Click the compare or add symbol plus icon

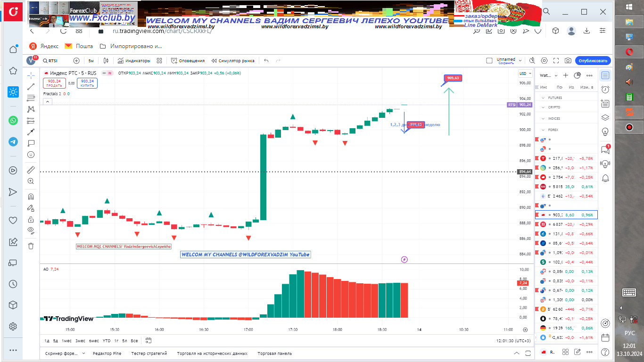tap(76, 61)
